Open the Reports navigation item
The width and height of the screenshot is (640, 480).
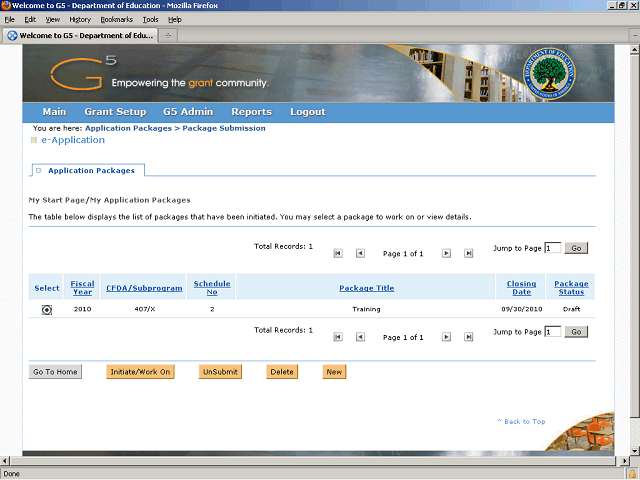pyautogui.click(x=251, y=112)
